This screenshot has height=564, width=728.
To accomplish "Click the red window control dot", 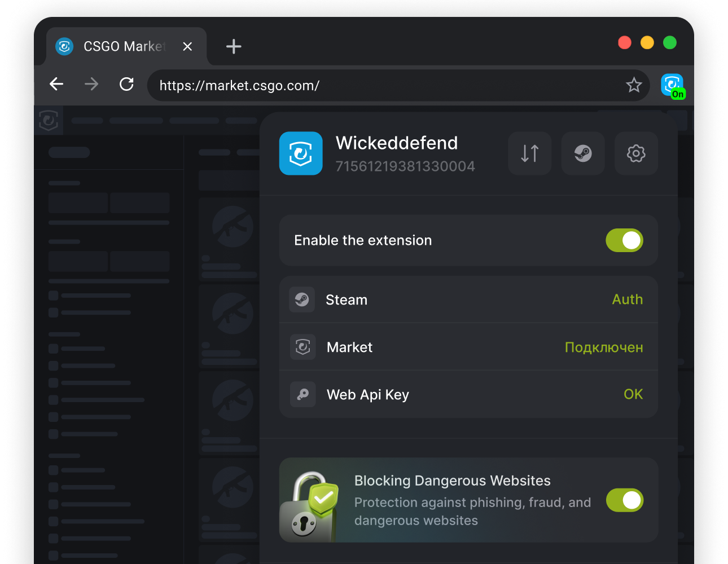I will point(625,42).
